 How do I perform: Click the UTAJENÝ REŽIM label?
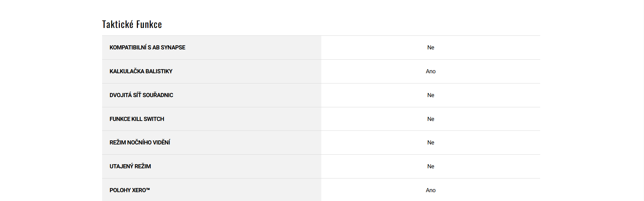[130, 167]
